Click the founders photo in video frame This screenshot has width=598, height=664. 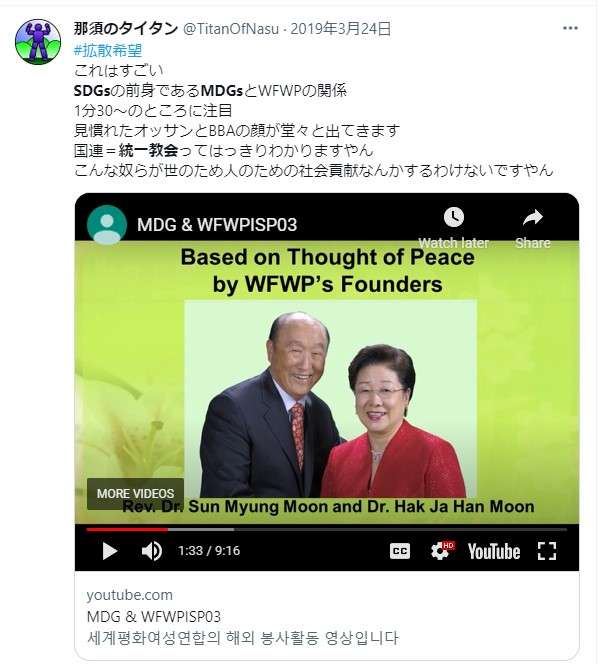coord(330,398)
